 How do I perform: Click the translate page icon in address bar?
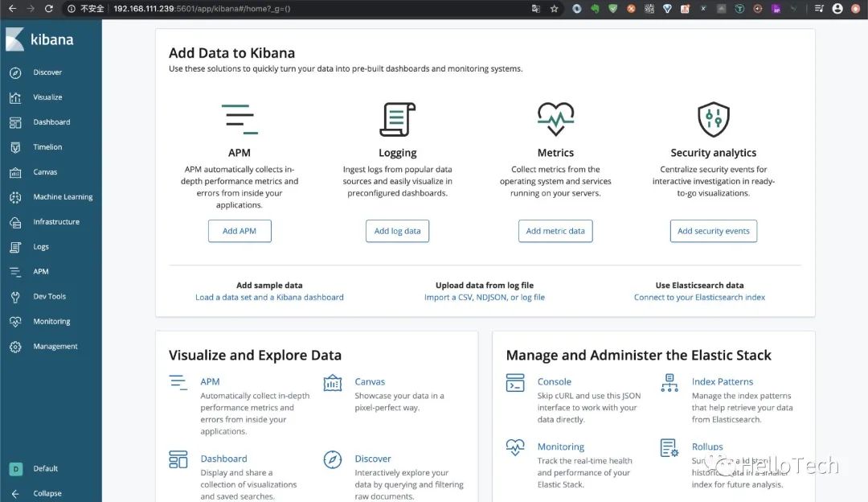536,8
